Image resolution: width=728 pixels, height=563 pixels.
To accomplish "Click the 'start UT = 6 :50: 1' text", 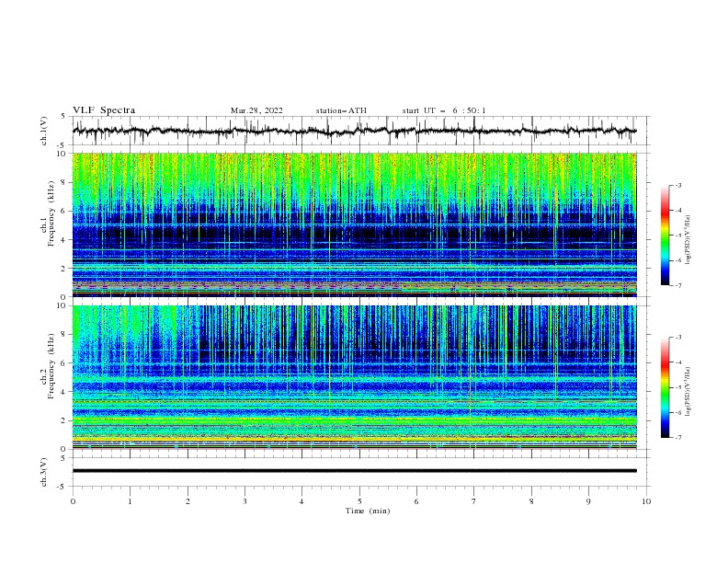I will point(444,110).
